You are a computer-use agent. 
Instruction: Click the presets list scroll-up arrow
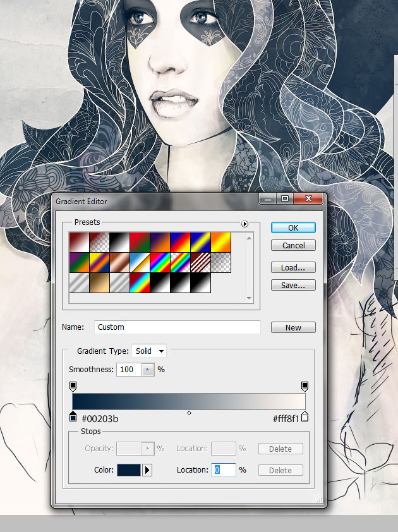[x=249, y=238]
